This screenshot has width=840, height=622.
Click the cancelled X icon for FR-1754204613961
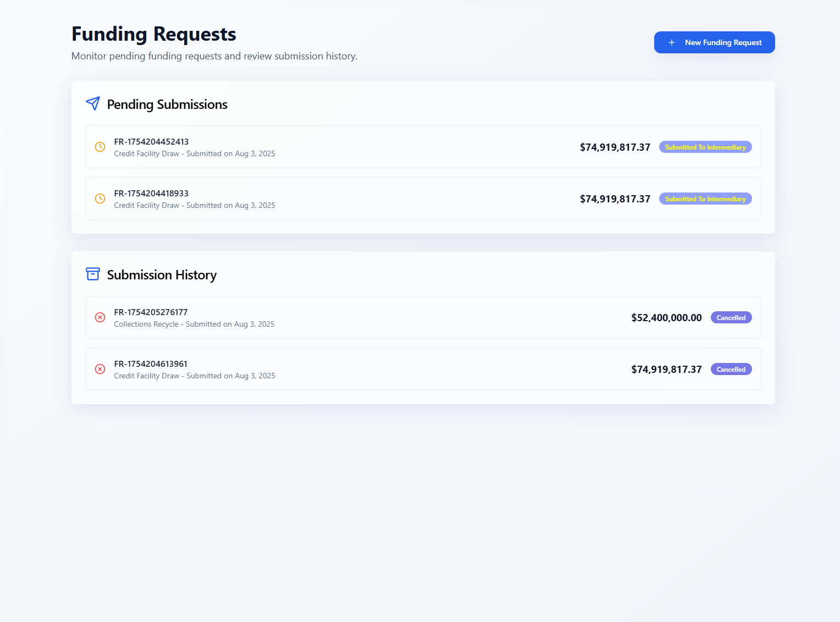(x=100, y=369)
